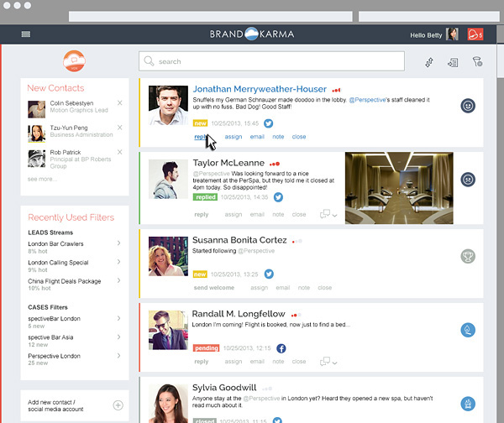
Task: Click assign on Jonathan's post
Action: click(x=234, y=137)
